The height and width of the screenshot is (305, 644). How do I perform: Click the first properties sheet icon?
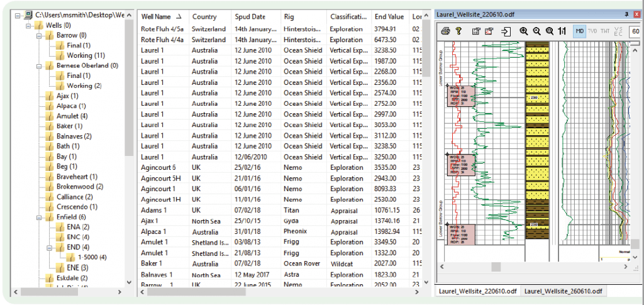coord(475,31)
